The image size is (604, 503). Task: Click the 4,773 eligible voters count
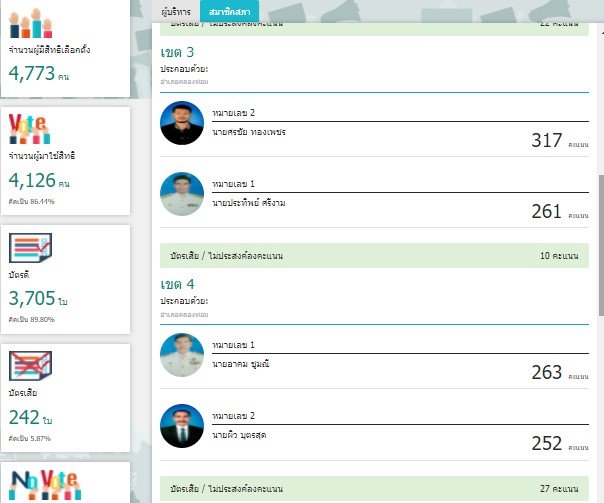[32, 73]
